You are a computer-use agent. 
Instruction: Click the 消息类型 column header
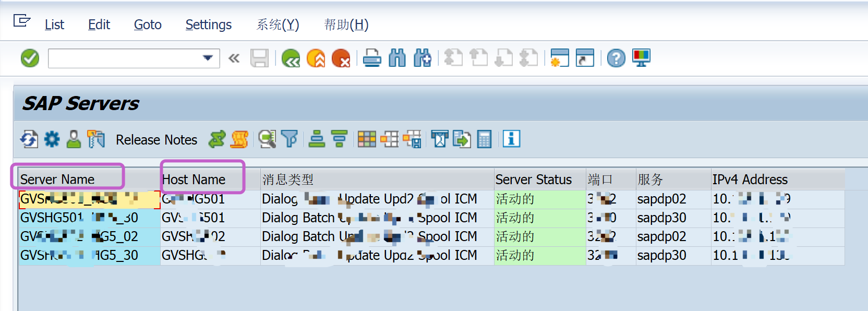(x=377, y=180)
